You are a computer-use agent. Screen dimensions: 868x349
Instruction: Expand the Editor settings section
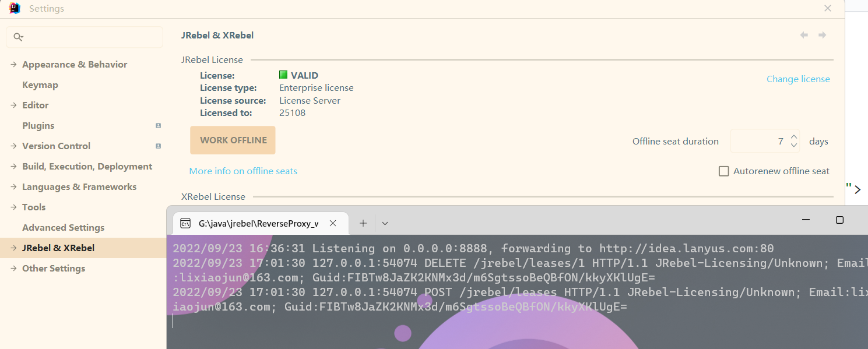tap(13, 105)
